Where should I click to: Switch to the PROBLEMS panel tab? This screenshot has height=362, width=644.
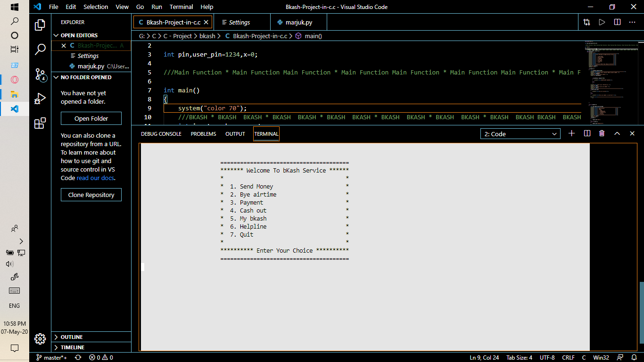tap(203, 134)
